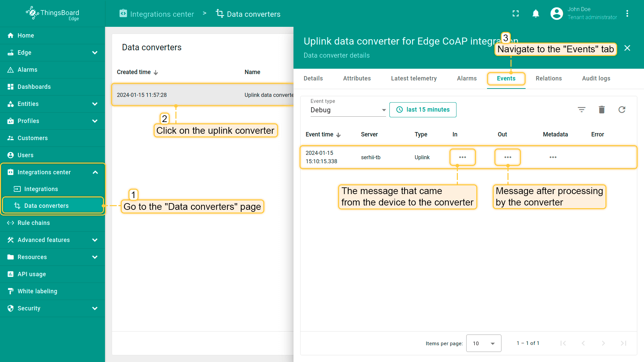Expand the Security menu
644x362 pixels.
[95, 308]
